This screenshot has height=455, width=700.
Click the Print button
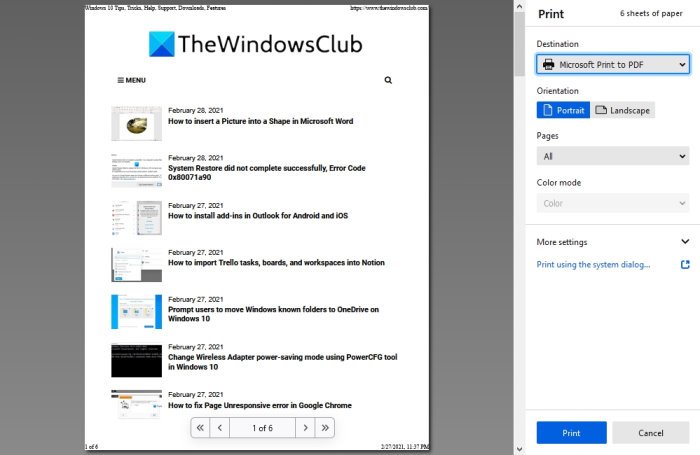571,433
